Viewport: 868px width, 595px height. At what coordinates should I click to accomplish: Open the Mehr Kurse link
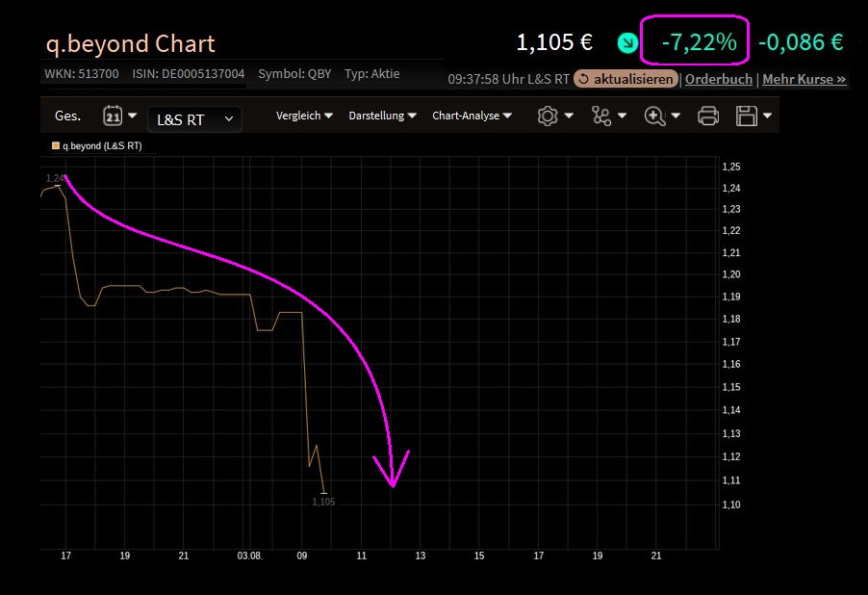click(x=804, y=79)
